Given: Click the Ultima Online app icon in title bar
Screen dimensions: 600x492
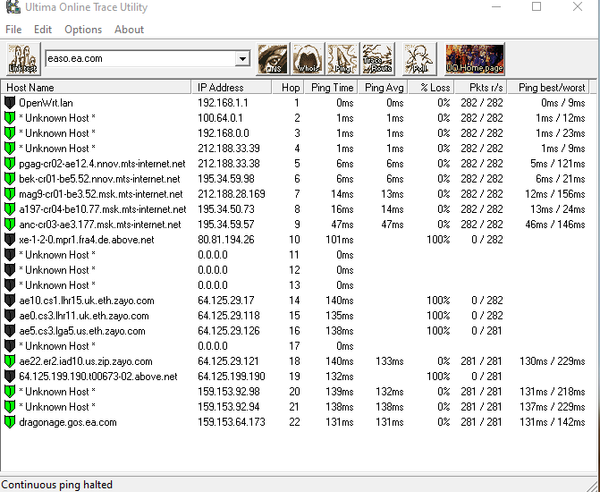Looking at the screenshot, I should (13, 7).
